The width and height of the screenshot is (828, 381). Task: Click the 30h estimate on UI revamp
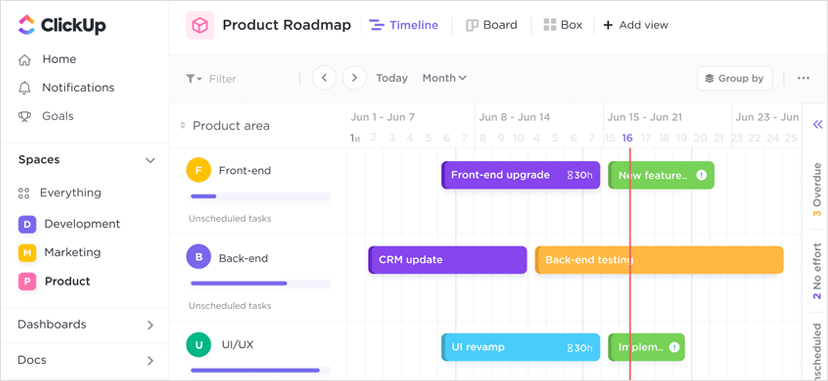(x=580, y=348)
